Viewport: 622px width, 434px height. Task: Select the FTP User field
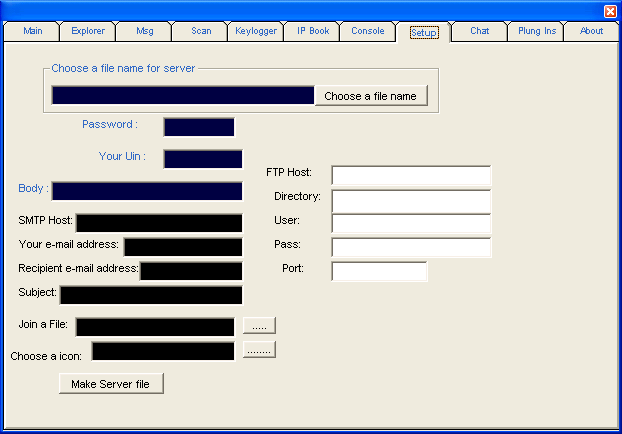[411, 223]
